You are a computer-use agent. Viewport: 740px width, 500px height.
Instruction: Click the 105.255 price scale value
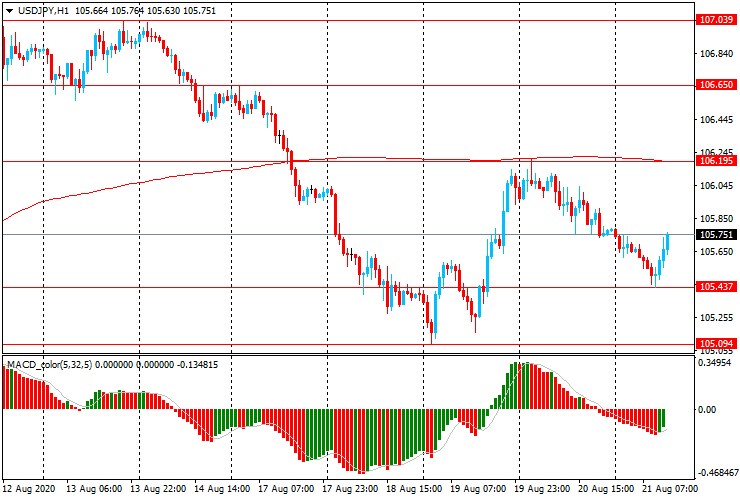pyautogui.click(x=716, y=318)
